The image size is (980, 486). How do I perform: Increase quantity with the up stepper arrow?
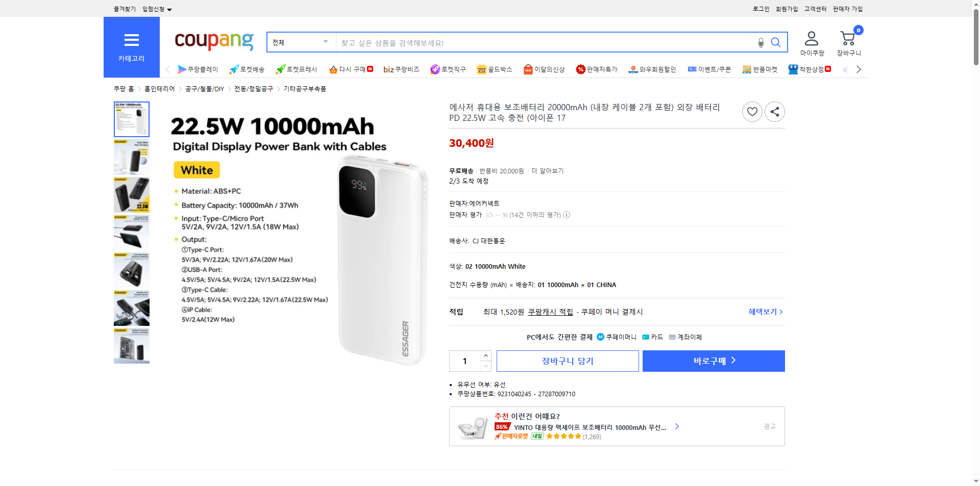pos(485,356)
